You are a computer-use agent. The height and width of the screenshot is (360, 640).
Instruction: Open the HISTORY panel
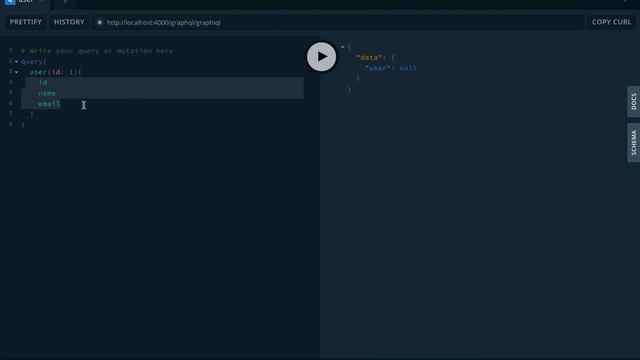(69, 22)
